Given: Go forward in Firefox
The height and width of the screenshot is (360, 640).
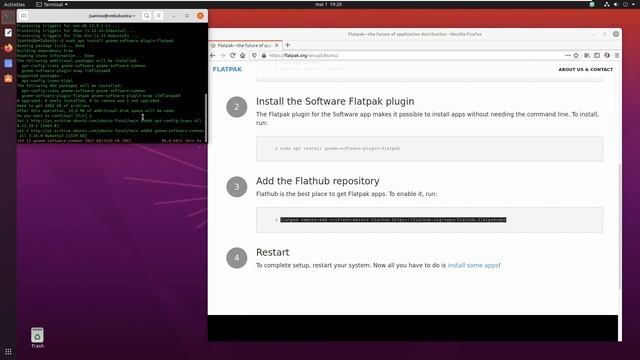Looking at the screenshot, I should click(223, 56).
